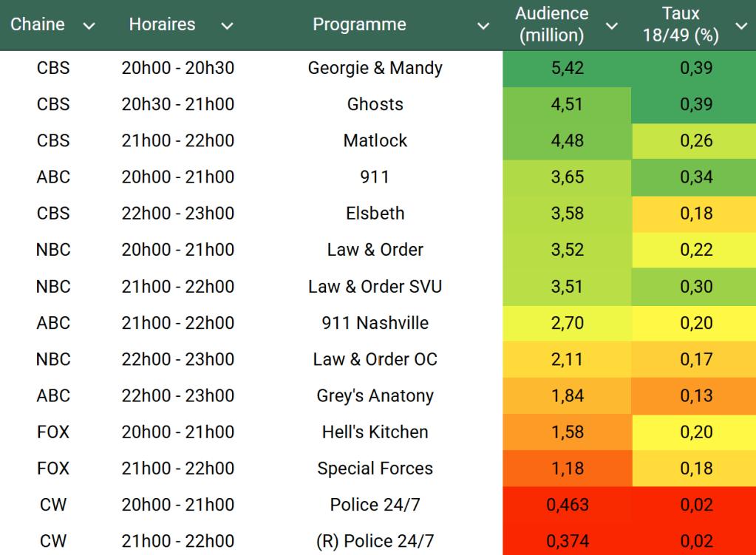Expand the Horaires column filter arrow

(x=227, y=27)
